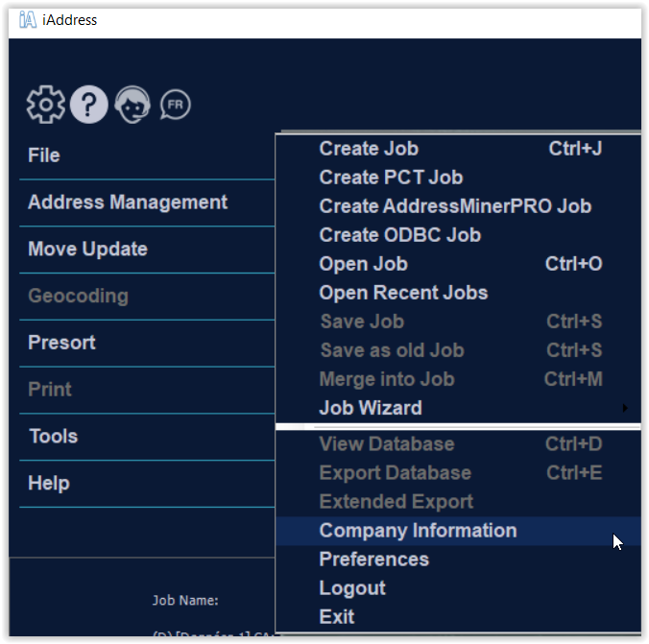Choose Exit to close iAddress
The height and width of the screenshot is (644, 649).
[336, 617]
